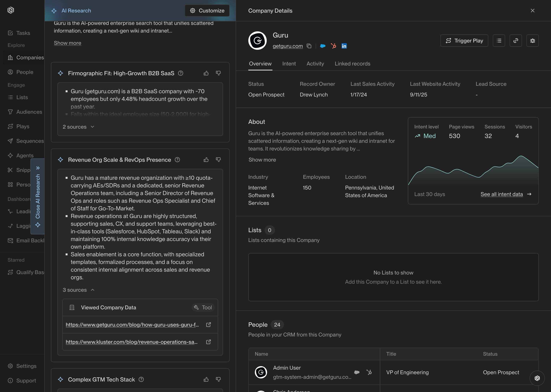Screen dimensions: 551x392
Task: Click the VP of Engineering title cell
Action: point(407,372)
